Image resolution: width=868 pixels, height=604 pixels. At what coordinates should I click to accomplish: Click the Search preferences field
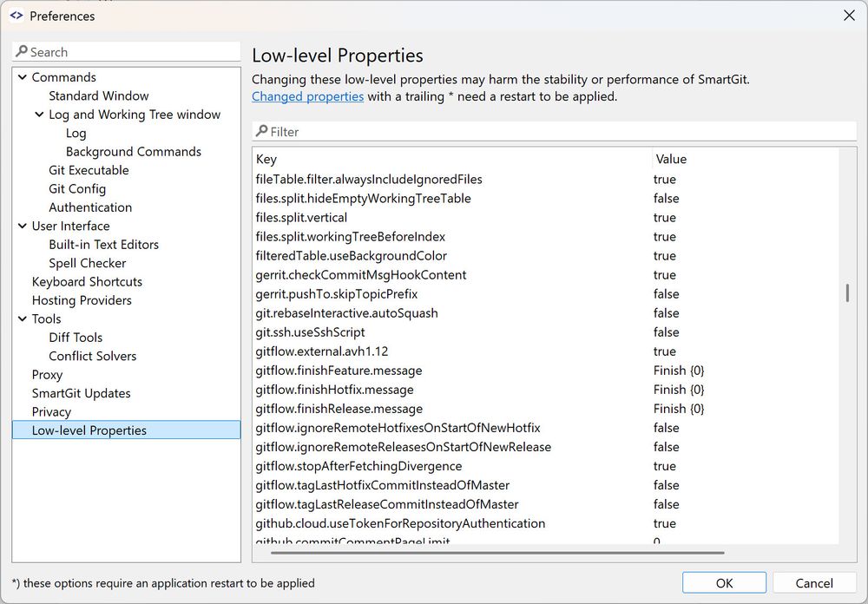[x=126, y=51]
